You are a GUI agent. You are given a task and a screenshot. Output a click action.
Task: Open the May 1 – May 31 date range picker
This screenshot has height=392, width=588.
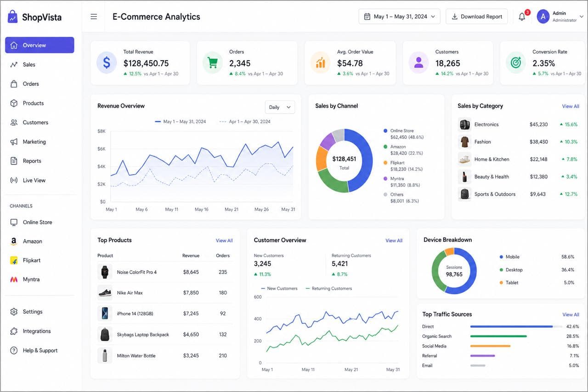399,17
